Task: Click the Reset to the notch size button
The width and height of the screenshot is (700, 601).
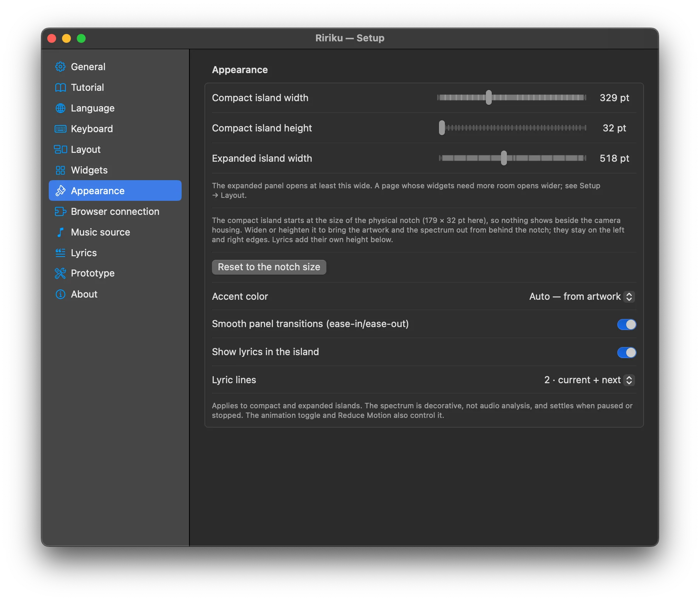Action: [x=269, y=267]
